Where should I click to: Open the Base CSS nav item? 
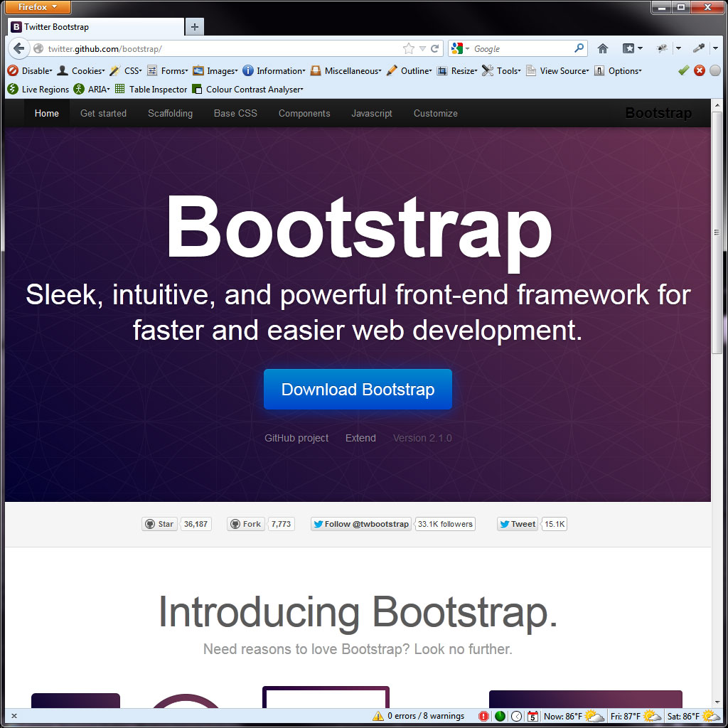(235, 113)
